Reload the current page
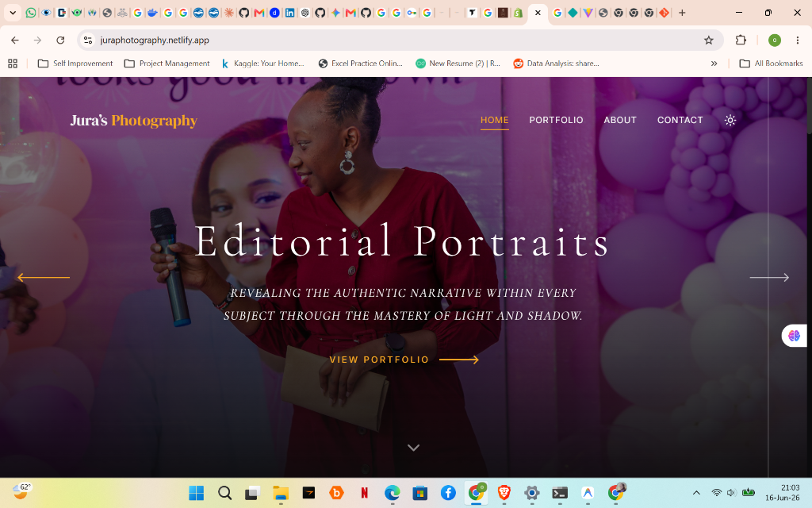 (60, 40)
